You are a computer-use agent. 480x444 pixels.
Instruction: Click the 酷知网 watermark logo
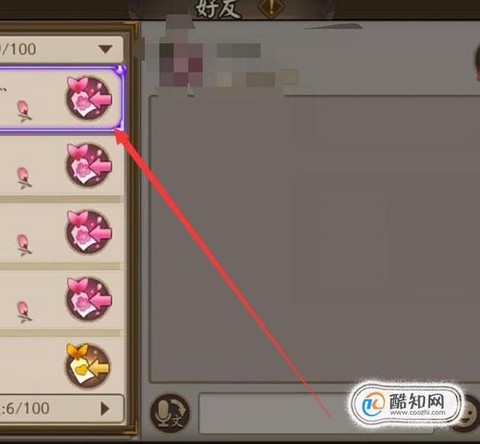[x=407, y=404]
